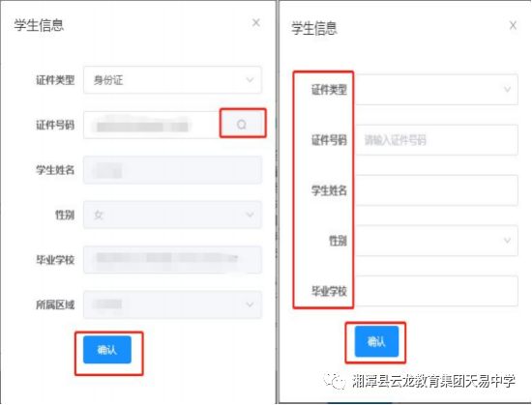532x405 pixels.
Task: Click chevron arrow of right 性别 dropdown
Action: (507, 241)
